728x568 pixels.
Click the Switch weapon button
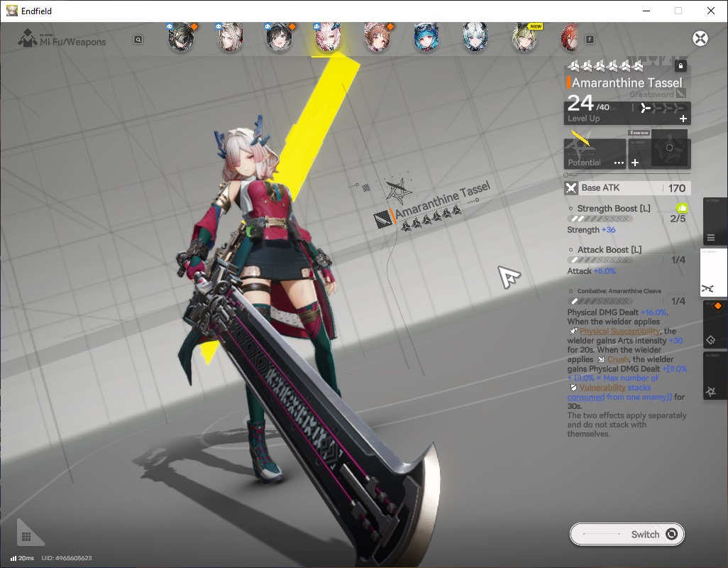(627, 535)
